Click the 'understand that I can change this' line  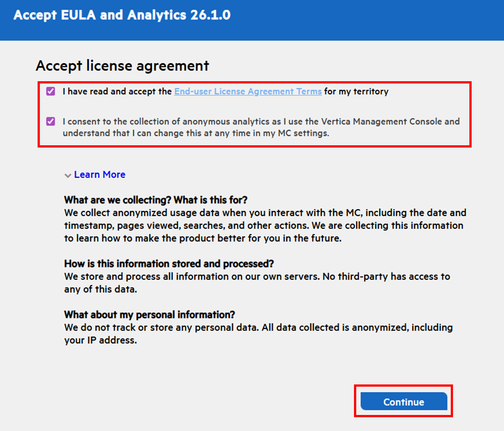point(196,133)
